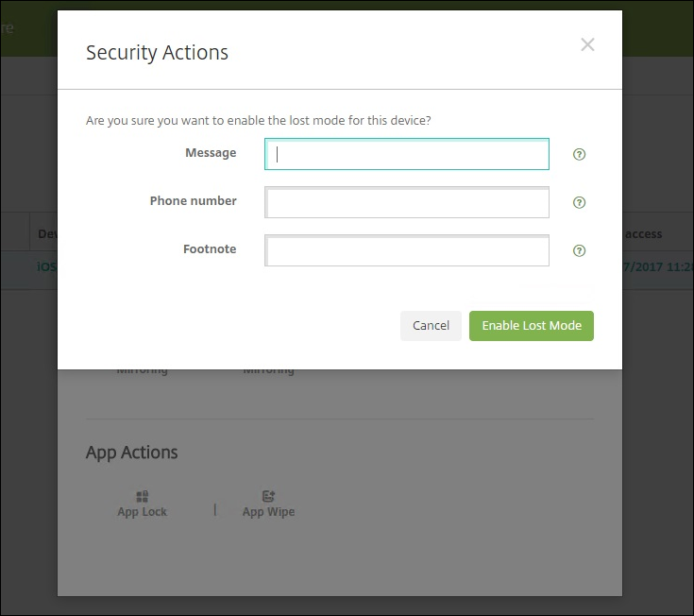Open help tooltip for Phone number

pyautogui.click(x=580, y=202)
